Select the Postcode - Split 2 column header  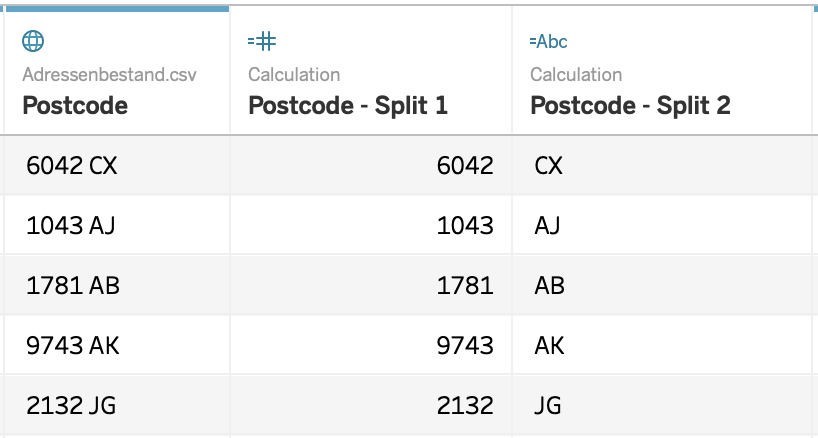coord(630,105)
